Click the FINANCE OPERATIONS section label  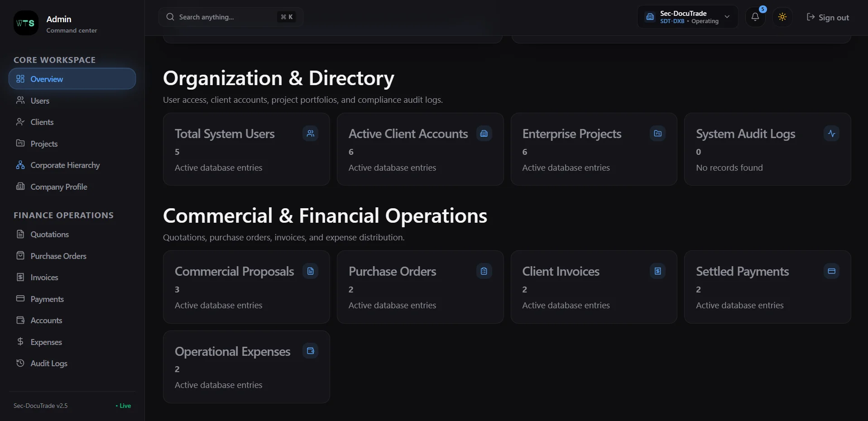coord(63,215)
